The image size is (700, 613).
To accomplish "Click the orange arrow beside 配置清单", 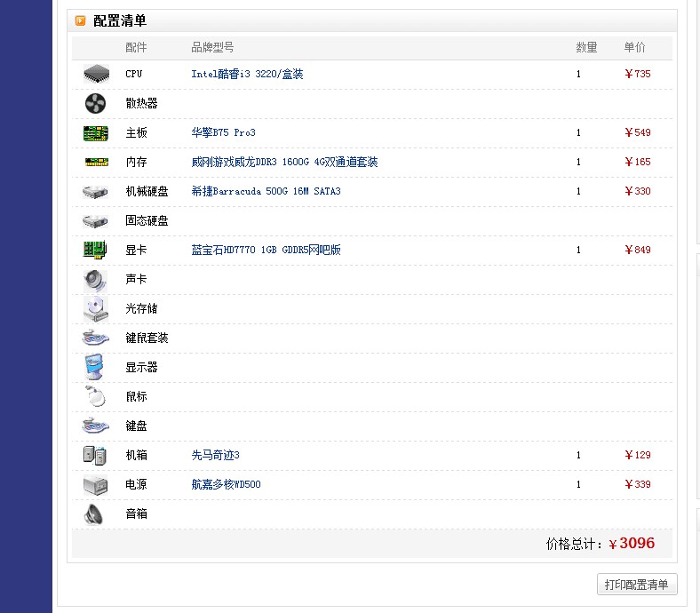I will [80, 21].
